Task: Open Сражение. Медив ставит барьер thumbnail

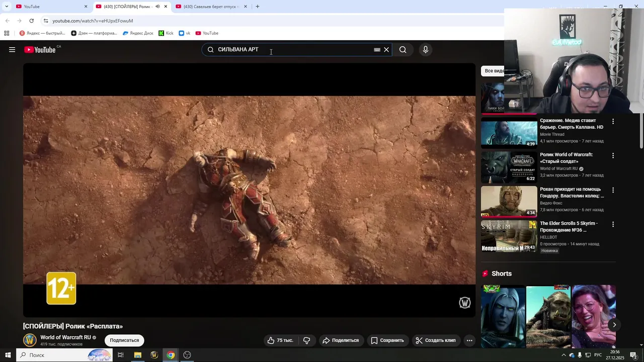Action: 509,133
